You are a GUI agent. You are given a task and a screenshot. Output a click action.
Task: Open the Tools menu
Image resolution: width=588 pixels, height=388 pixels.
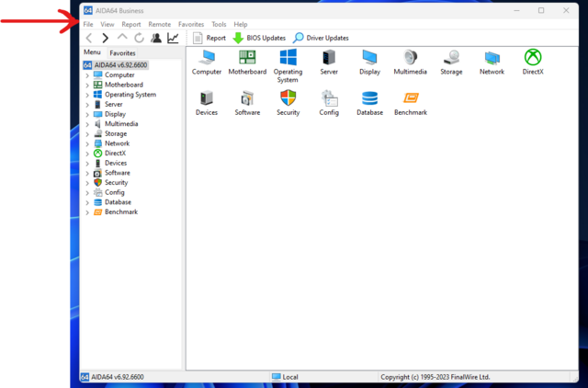[x=219, y=24]
